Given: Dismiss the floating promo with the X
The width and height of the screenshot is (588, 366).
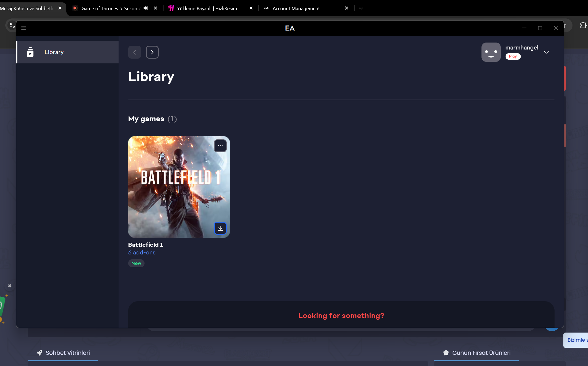Looking at the screenshot, I should [x=10, y=286].
